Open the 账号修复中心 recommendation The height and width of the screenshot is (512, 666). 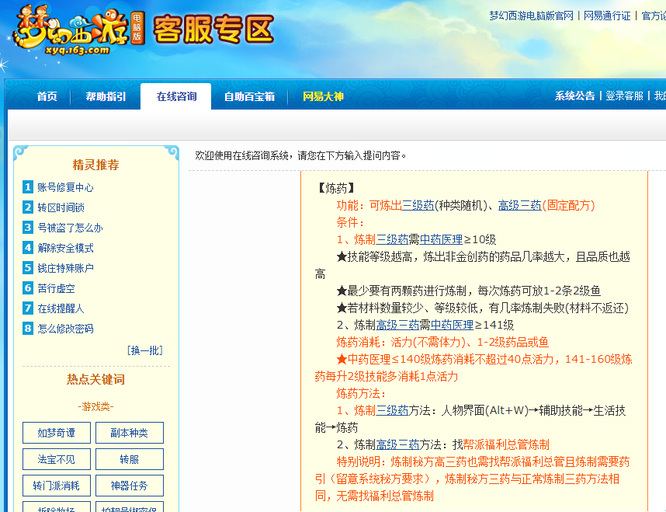65,187
